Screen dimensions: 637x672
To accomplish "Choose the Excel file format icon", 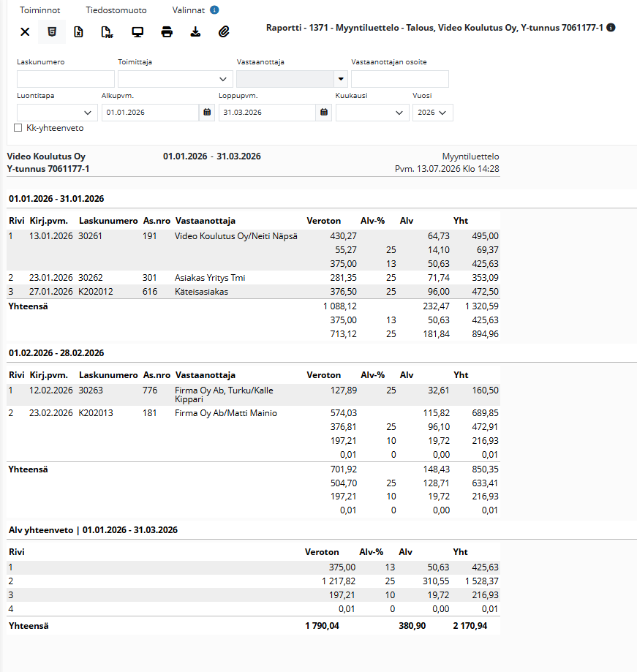I will (78, 31).
